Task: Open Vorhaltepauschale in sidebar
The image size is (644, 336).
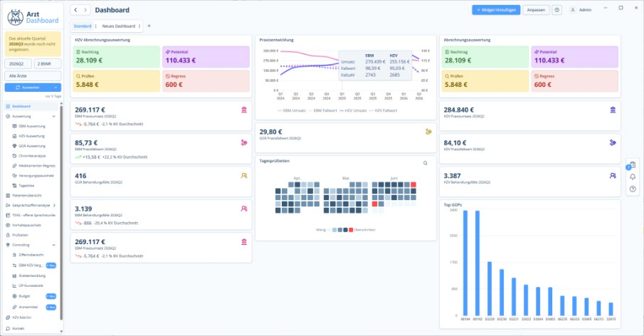Action: [26, 225]
